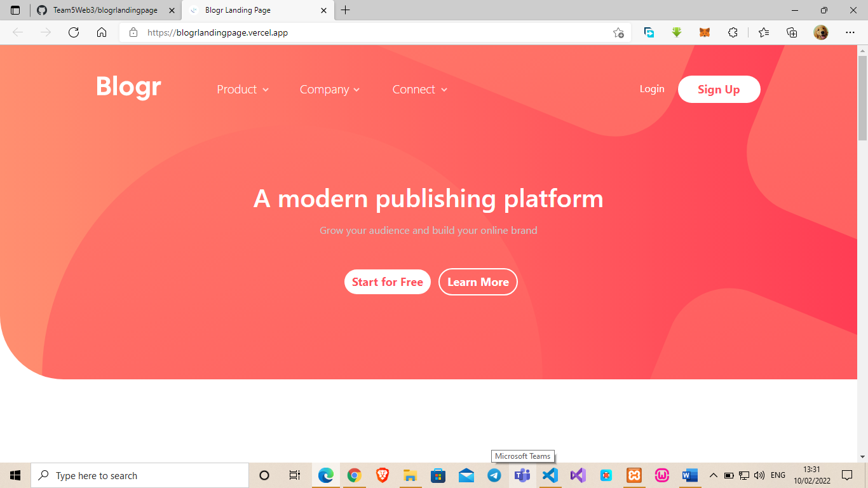Open Telegram from the taskbar
This screenshot has height=488, width=868.
point(494,475)
